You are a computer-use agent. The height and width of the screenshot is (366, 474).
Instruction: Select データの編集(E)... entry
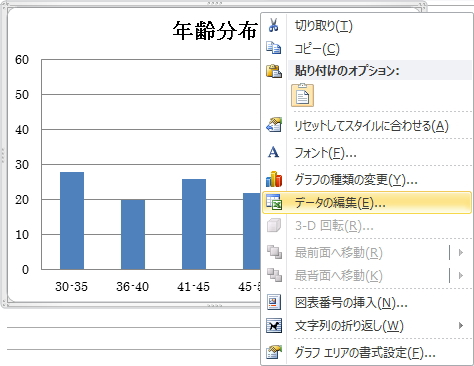[x=367, y=202]
